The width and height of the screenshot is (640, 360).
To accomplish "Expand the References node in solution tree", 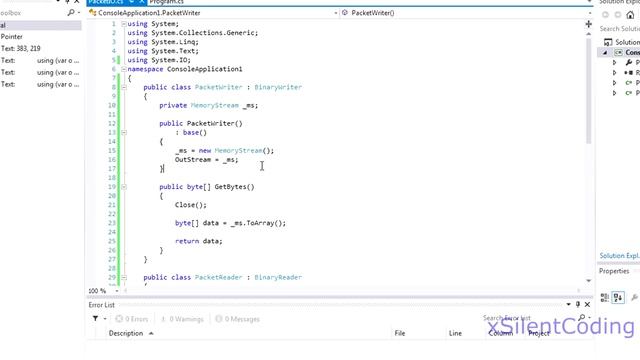I will pos(615,73).
